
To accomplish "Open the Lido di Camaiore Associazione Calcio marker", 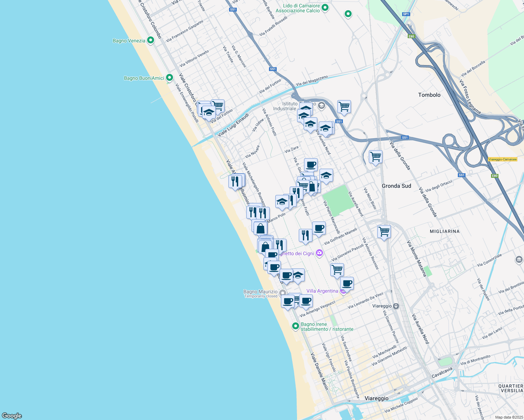I will (325, 8).
